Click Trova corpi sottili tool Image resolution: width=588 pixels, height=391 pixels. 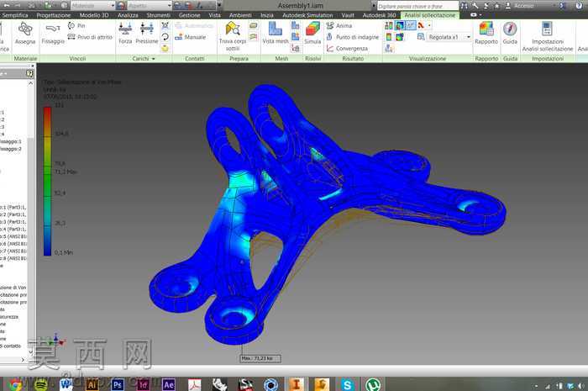click(x=233, y=36)
